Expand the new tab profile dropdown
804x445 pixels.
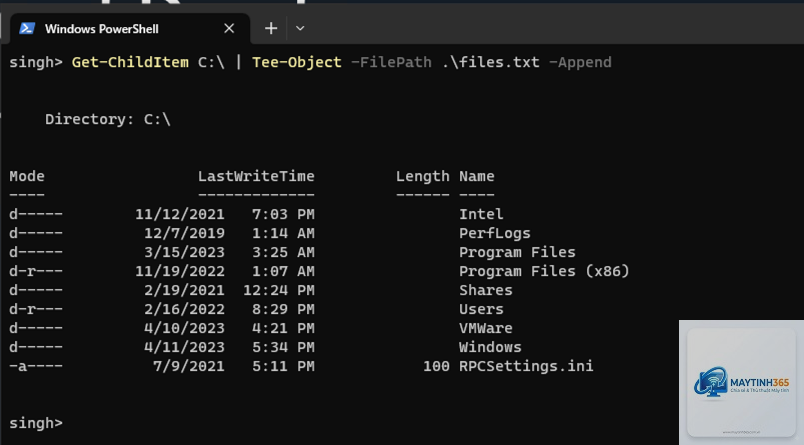tap(300, 29)
